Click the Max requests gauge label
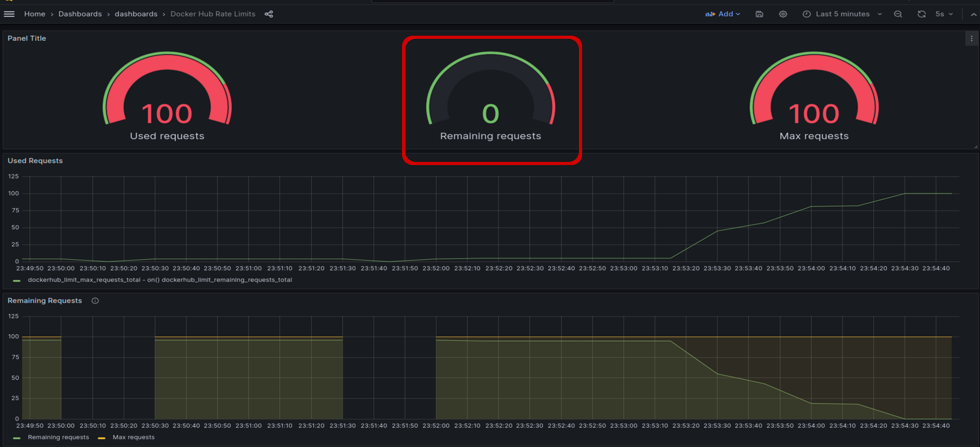The height and width of the screenshot is (447, 980). [814, 136]
